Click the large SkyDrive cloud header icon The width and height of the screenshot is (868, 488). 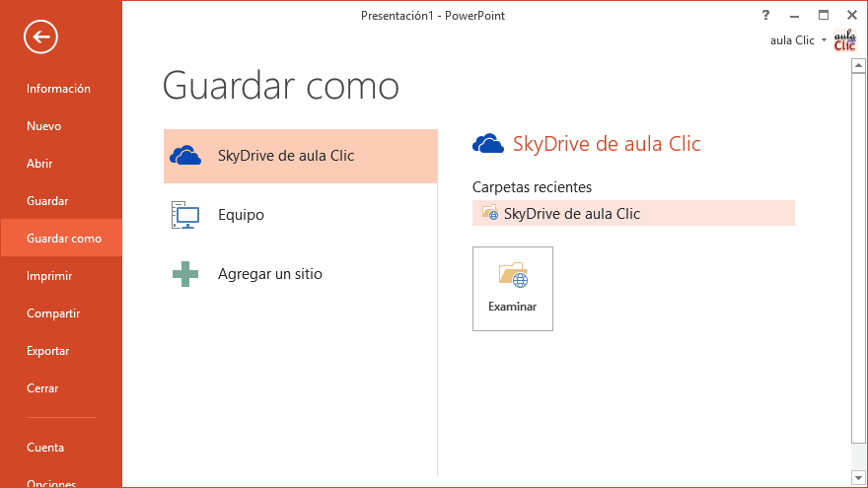pyautogui.click(x=488, y=144)
